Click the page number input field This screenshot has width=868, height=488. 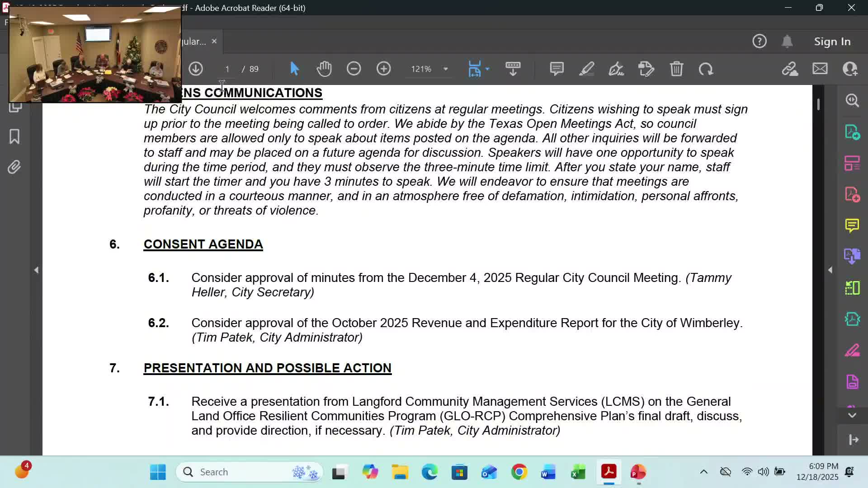click(x=227, y=69)
